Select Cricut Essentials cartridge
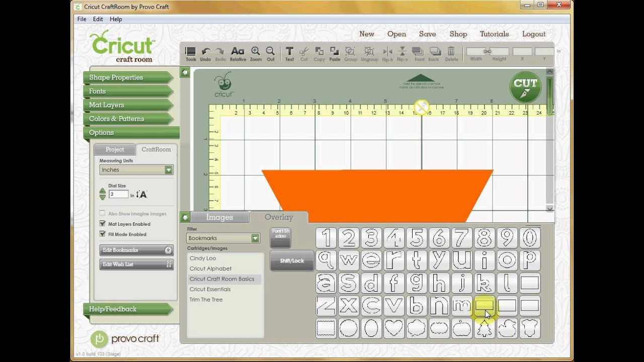Viewport: 644px width, 362px height. 224,289
